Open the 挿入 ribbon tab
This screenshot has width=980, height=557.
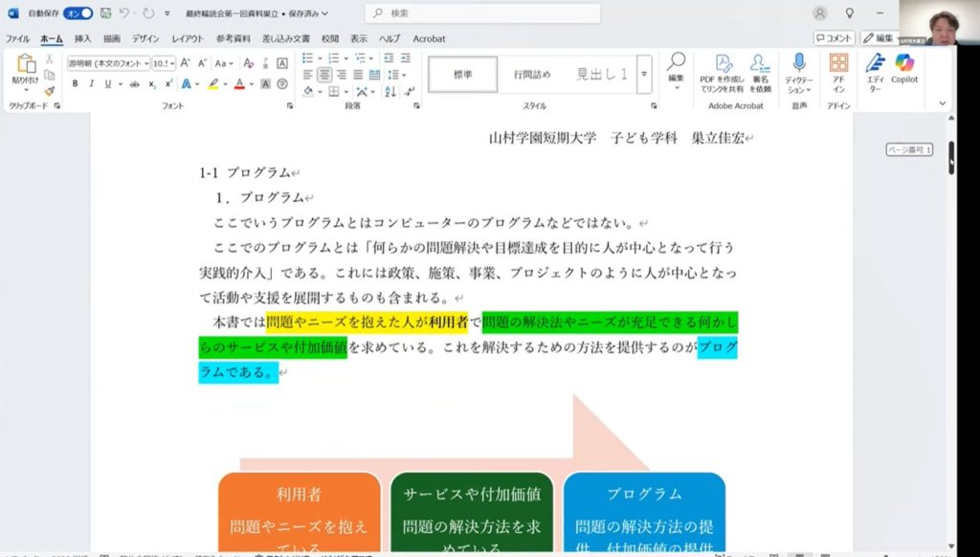(83, 38)
